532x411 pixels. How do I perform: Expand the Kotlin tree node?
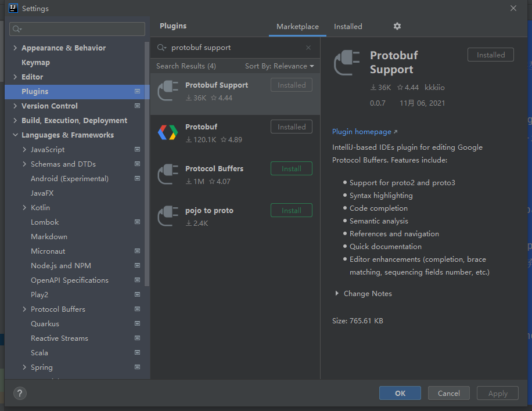[24, 208]
